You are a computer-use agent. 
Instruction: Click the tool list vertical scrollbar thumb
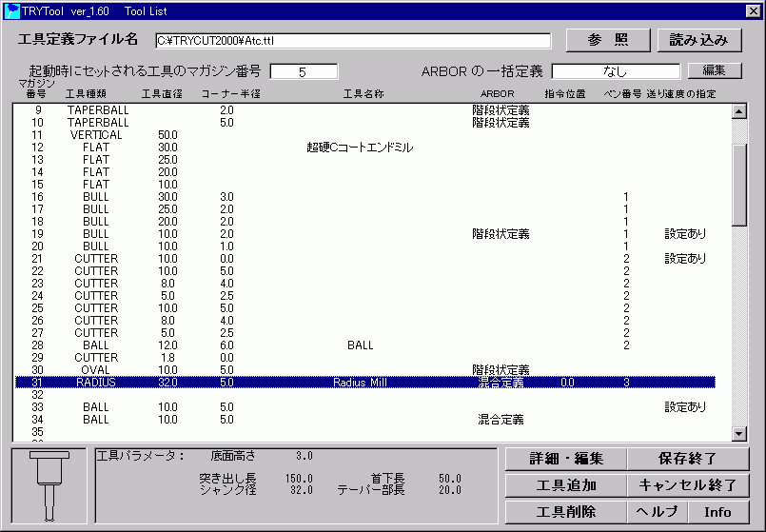point(739,186)
